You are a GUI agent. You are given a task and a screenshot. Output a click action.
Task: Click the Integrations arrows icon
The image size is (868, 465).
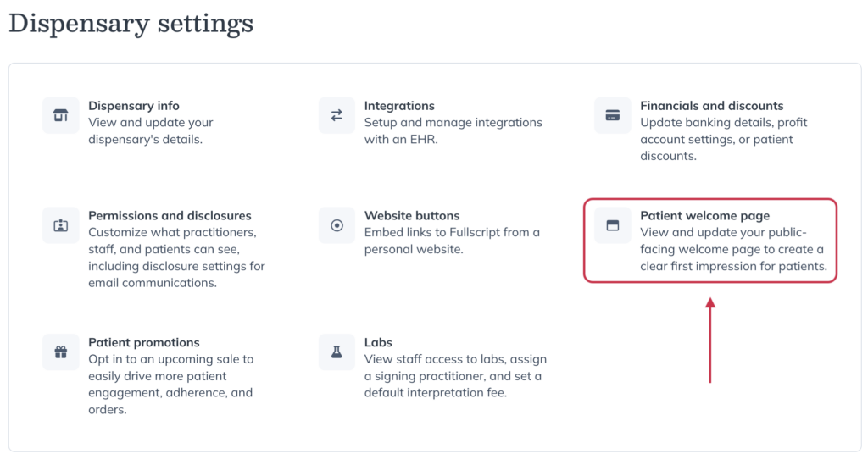337,115
